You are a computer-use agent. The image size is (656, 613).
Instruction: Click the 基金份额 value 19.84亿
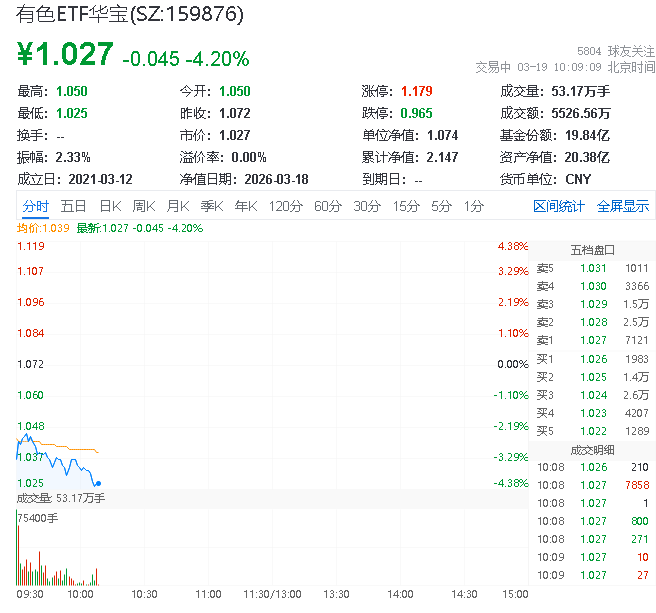point(587,135)
